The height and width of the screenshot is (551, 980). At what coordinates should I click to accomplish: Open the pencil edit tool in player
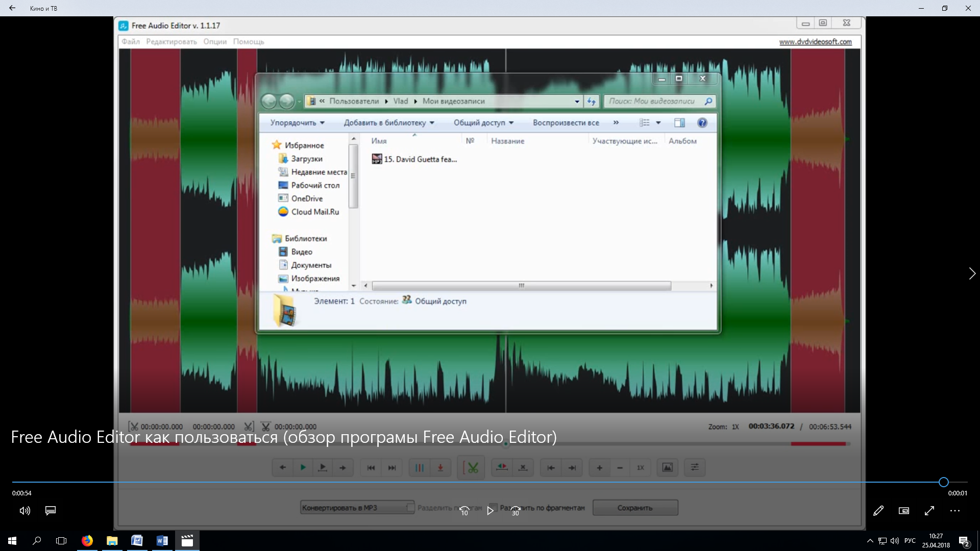pos(878,511)
